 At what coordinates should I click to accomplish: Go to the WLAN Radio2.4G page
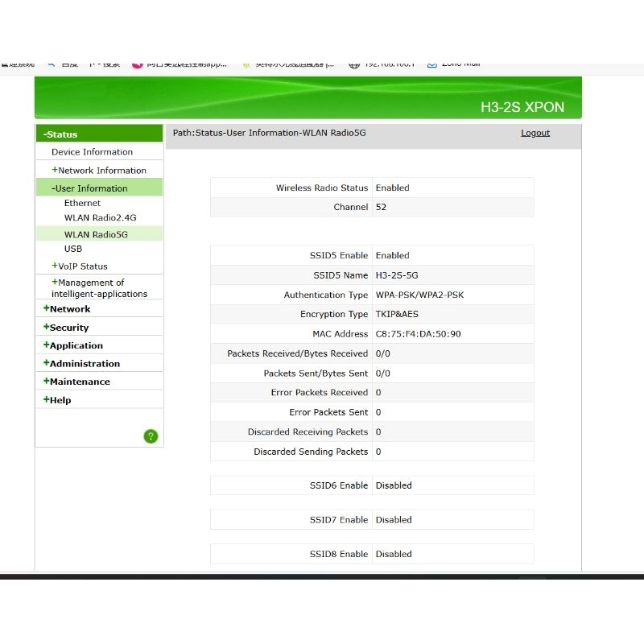click(100, 218)
